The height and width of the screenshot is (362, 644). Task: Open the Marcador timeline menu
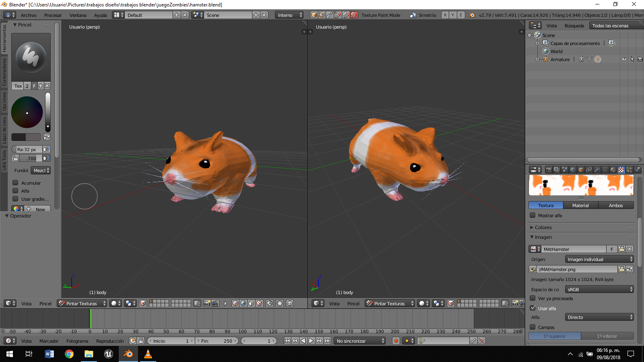click(49, 341)
